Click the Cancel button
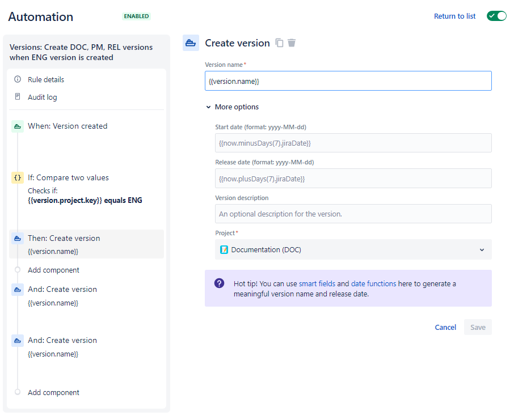Viewport: 514px width, 420px height. [445, 327]
